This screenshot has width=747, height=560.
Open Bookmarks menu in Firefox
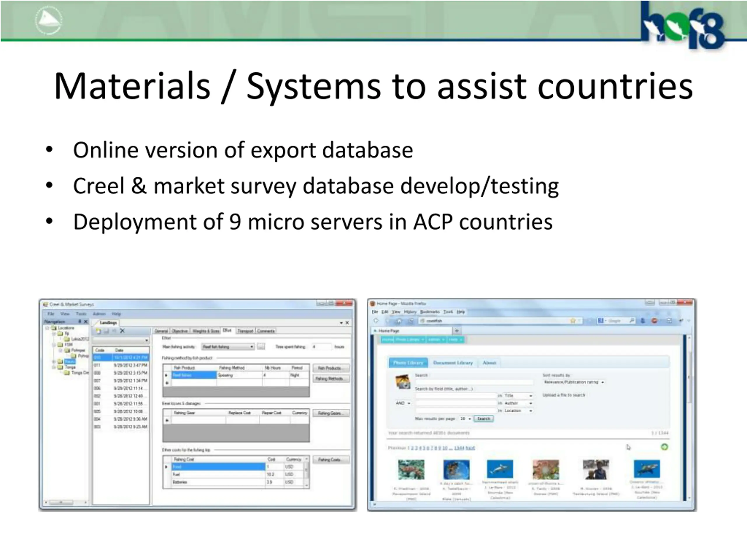[430, 312]
